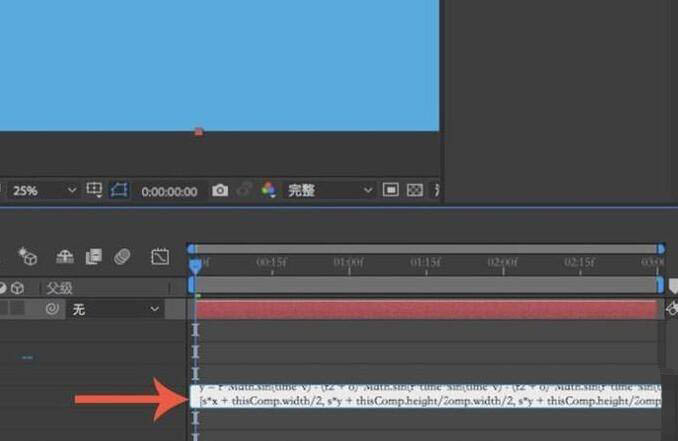The height and width of the screenshot is (441, 678).
Task: Open the graph editor
Action: tap(160, 256)
